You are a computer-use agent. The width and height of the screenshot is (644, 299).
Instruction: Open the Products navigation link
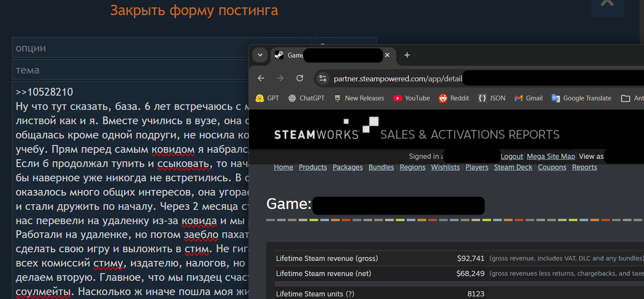tap(313, 167)
